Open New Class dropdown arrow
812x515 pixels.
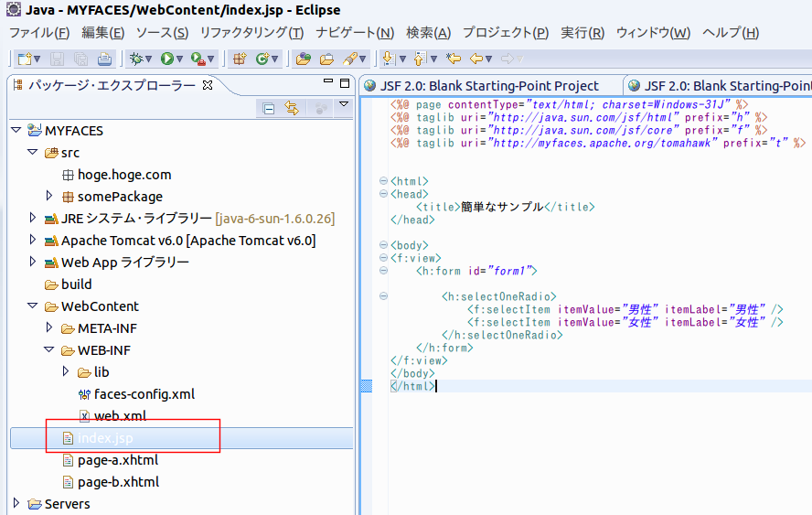pos(275,59)
